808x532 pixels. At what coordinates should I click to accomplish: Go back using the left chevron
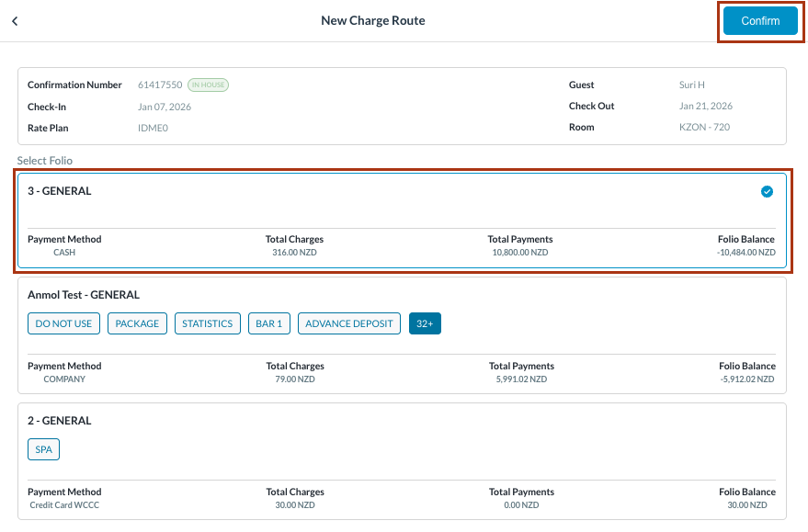15,21
